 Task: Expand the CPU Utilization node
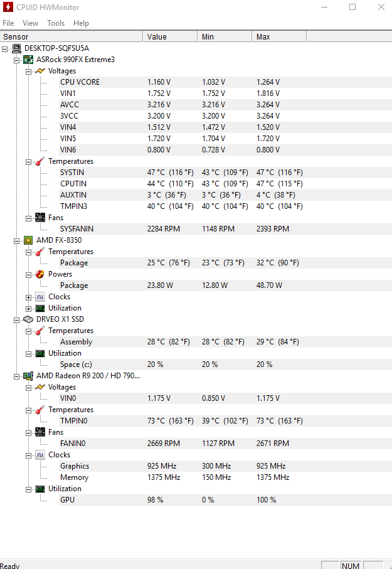29,308
